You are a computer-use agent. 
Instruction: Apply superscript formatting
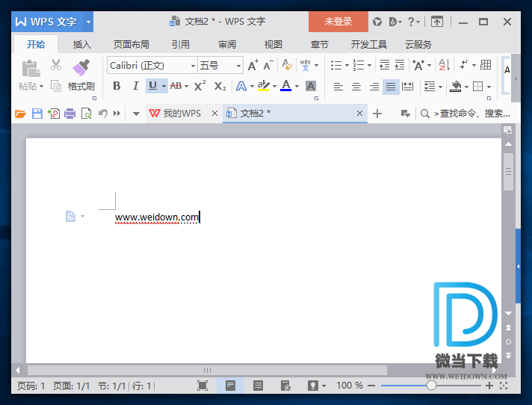tap(199, 87)
